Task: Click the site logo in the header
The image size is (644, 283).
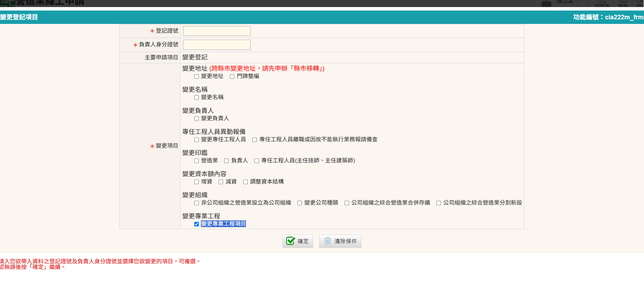Action: click(x=8, y=3)
